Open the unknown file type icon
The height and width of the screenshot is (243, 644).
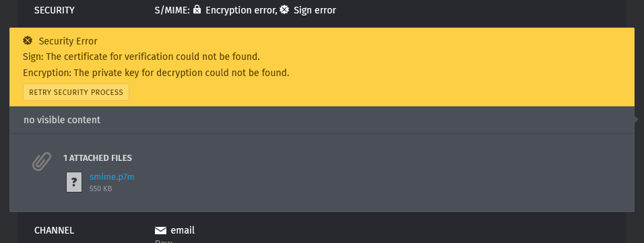click(x=74, y=182)
